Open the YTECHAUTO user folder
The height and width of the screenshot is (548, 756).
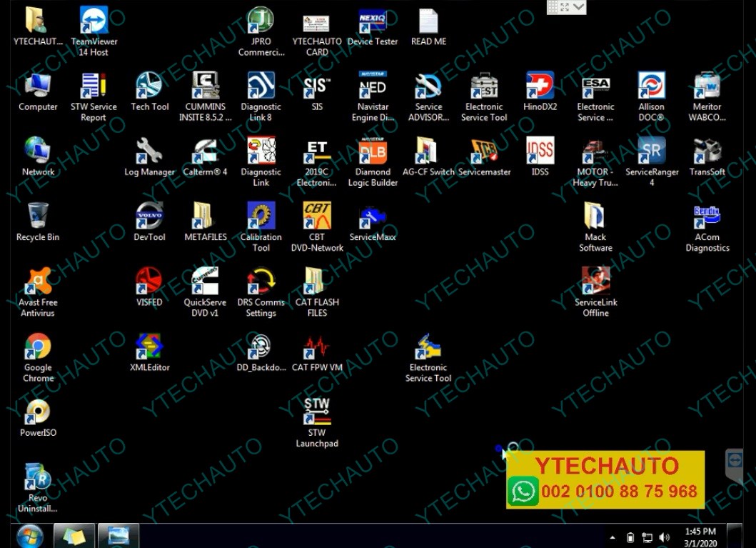coord(38,27)
